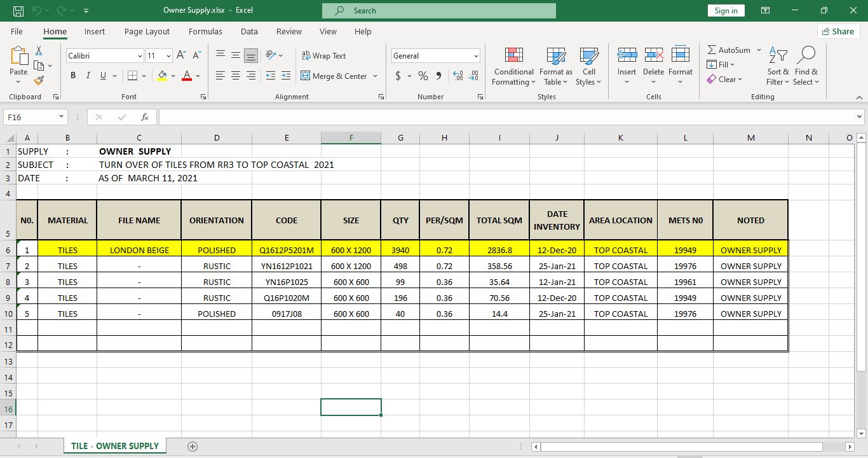Open the Name Box dropdown arrow
This screenshot has width=868, height=458.
tap(61, 117)
